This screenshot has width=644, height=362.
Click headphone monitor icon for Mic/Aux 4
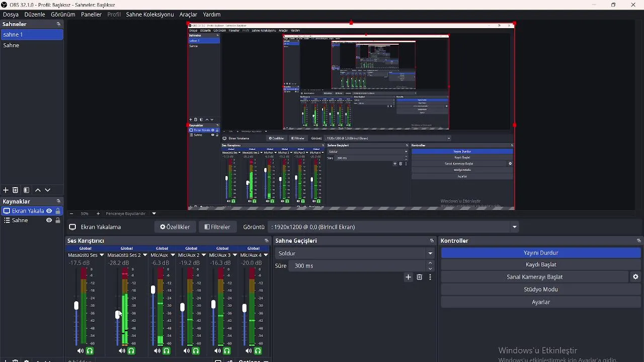tap(258, 351)
